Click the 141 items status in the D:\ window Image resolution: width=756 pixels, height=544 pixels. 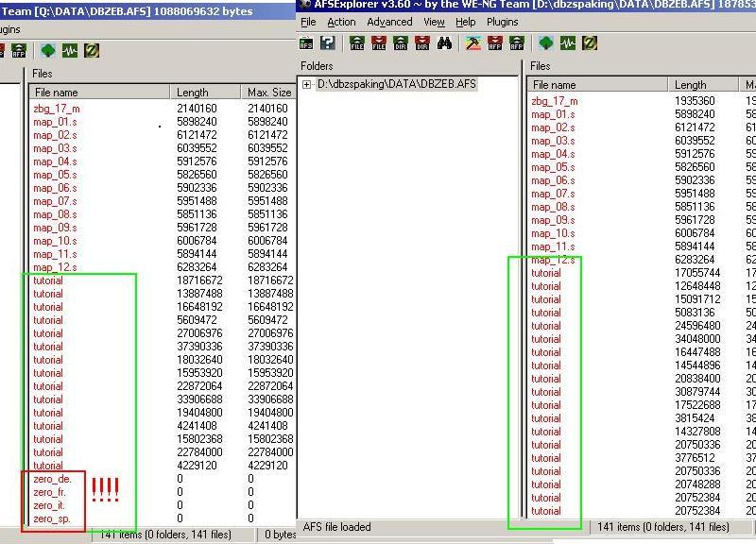click(663, 527)
